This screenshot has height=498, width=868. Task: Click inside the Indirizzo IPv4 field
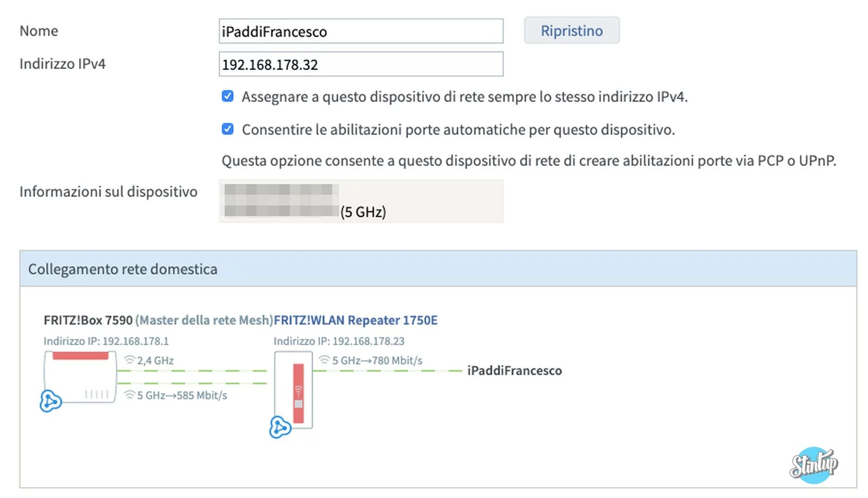361,64
